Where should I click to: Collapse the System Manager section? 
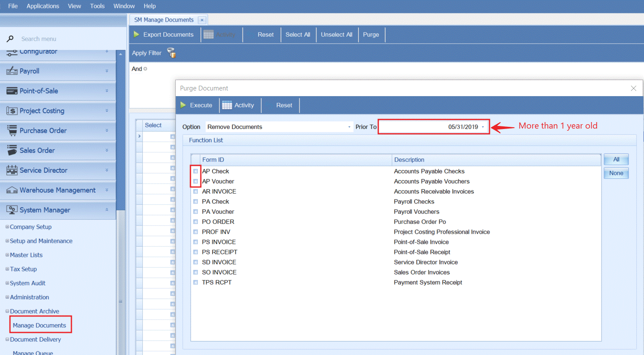(107, 210)
